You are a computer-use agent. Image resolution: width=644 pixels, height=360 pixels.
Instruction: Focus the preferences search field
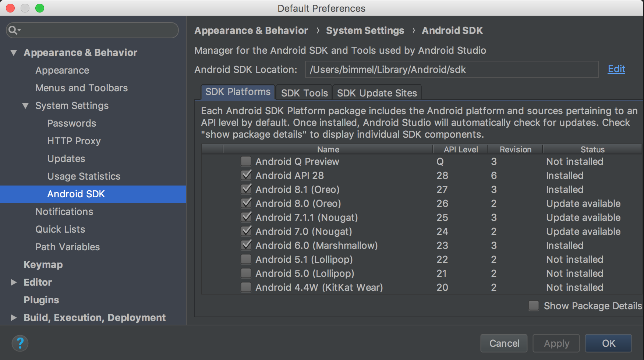tap(92, 30)
